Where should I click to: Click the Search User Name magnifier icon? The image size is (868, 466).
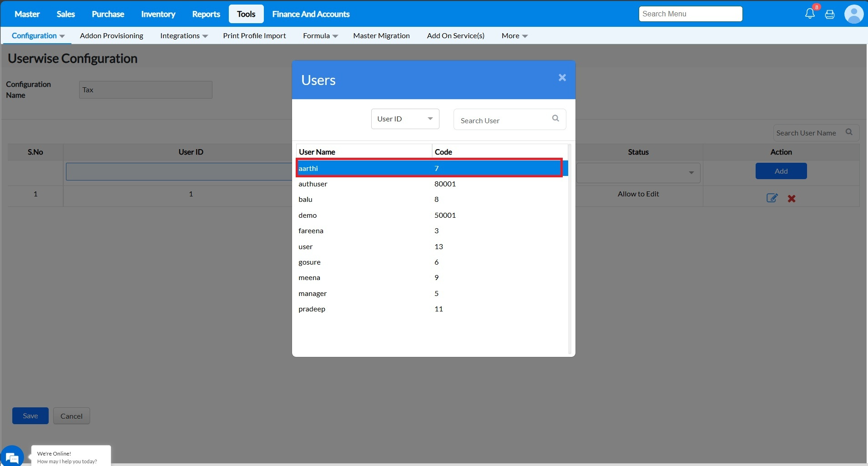coord(849,132)
